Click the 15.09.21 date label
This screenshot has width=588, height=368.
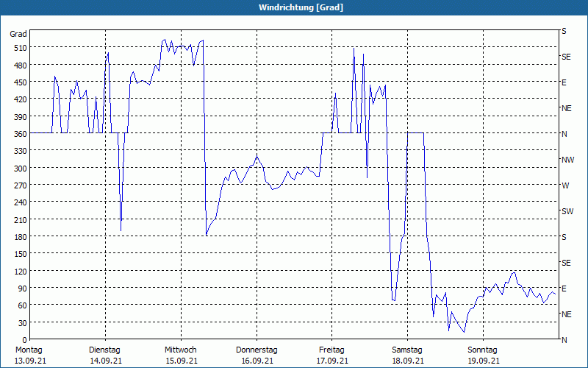(x=182, y=361)
